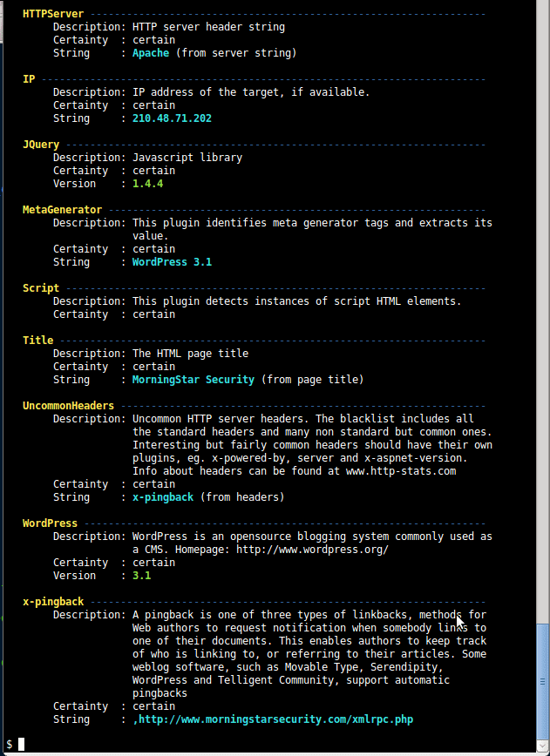
Task: Open the http://www.wordpress.org/ homepage link
Action: 313,550
